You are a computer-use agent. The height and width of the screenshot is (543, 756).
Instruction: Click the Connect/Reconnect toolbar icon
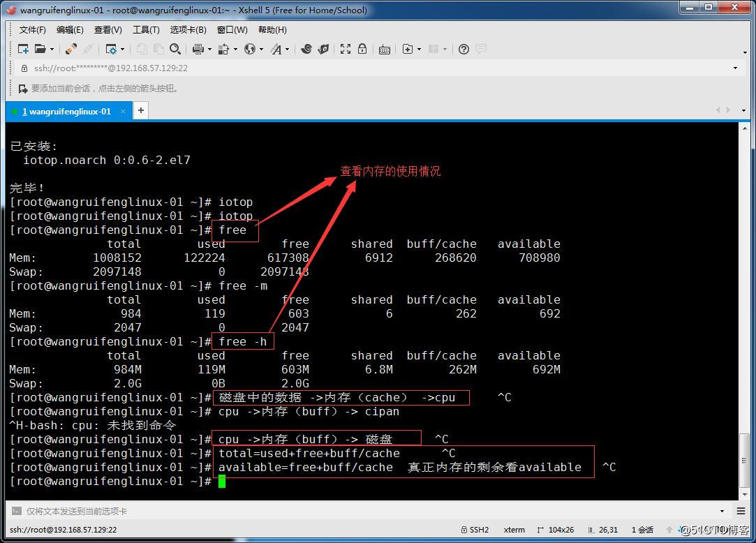[71, 49]
